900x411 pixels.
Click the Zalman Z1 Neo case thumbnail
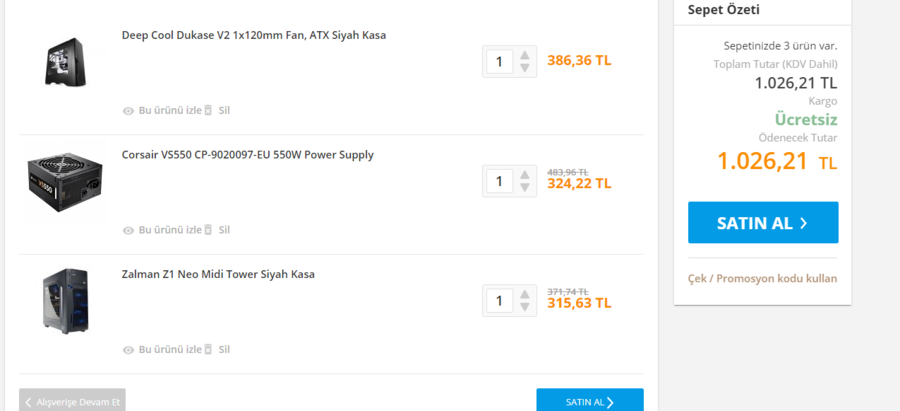coord(65,300)
